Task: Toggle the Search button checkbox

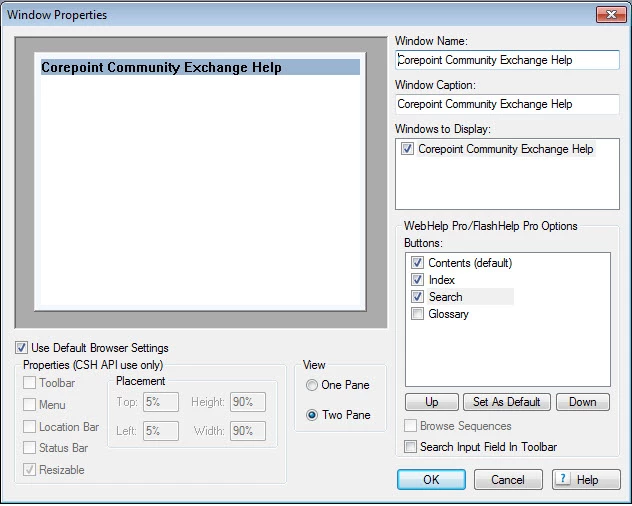Action: [x=417, y=297]
